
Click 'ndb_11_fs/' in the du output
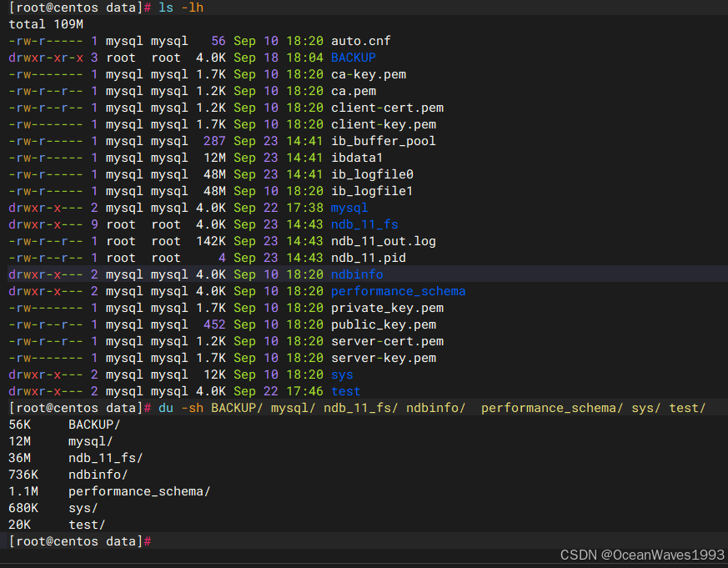pos(105,459)
